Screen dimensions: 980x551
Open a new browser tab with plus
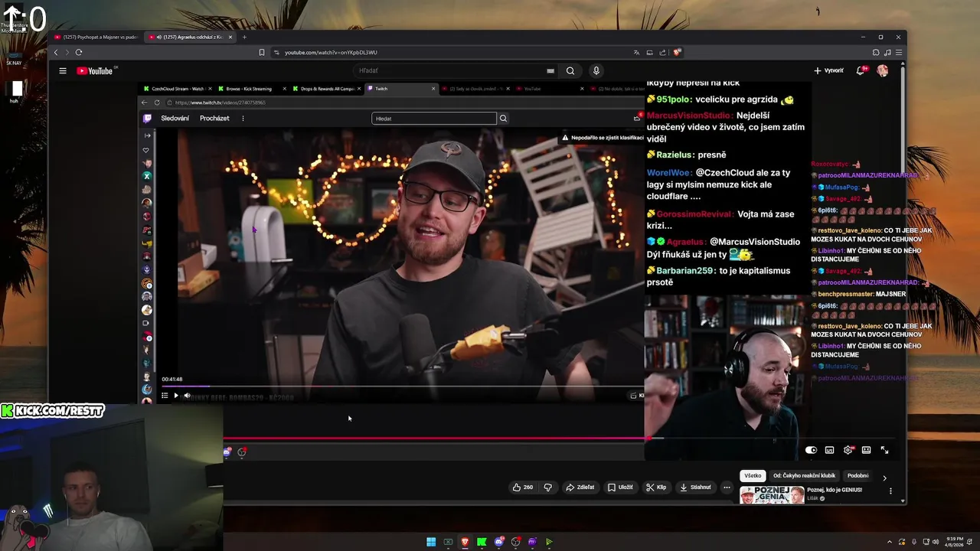tap(244, 37)
